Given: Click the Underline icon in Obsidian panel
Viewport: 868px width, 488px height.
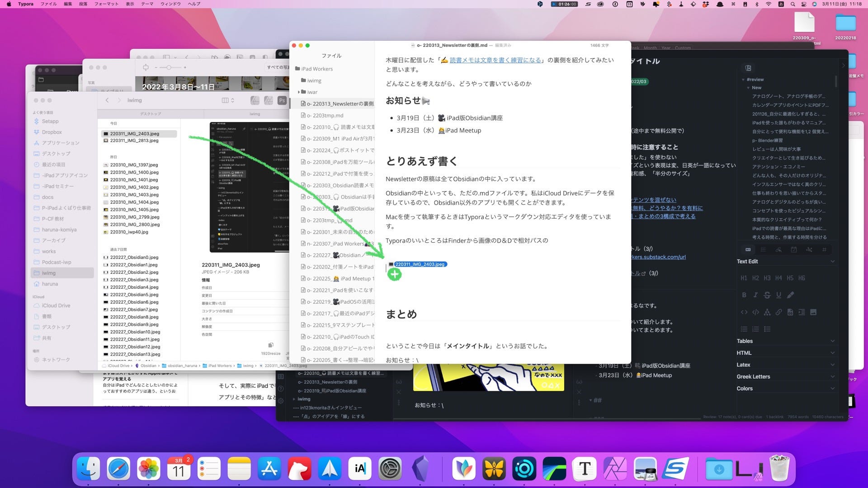Looking at the screenshot, I should (x=778, y=295).
